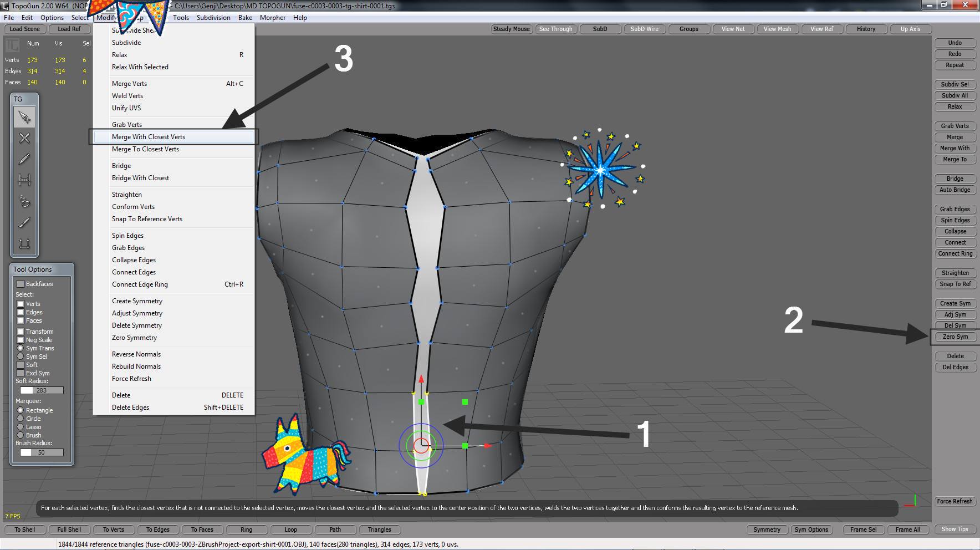Click the Brush Radius value field
Screen dimensions: 980x550
tap(42, 452)
